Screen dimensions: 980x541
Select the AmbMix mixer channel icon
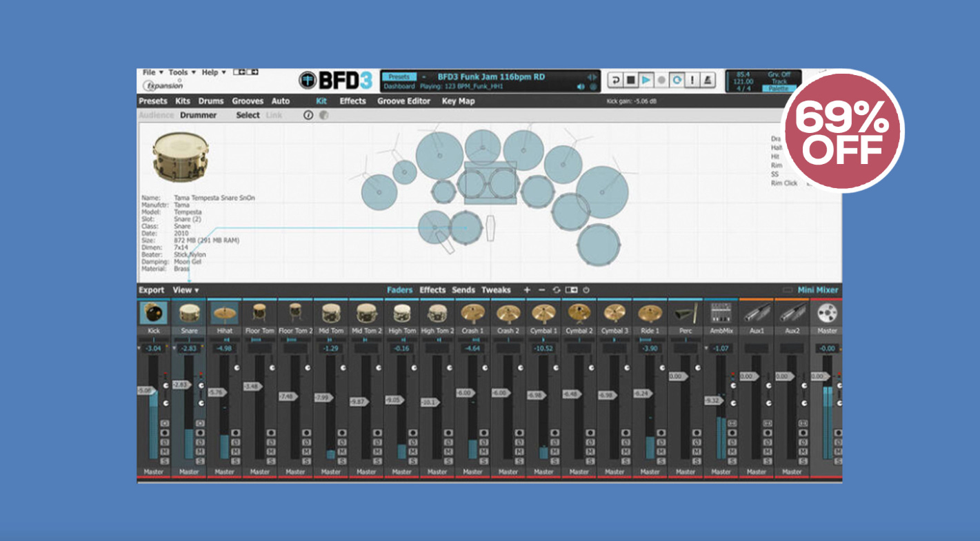click(x=721, y=314)
